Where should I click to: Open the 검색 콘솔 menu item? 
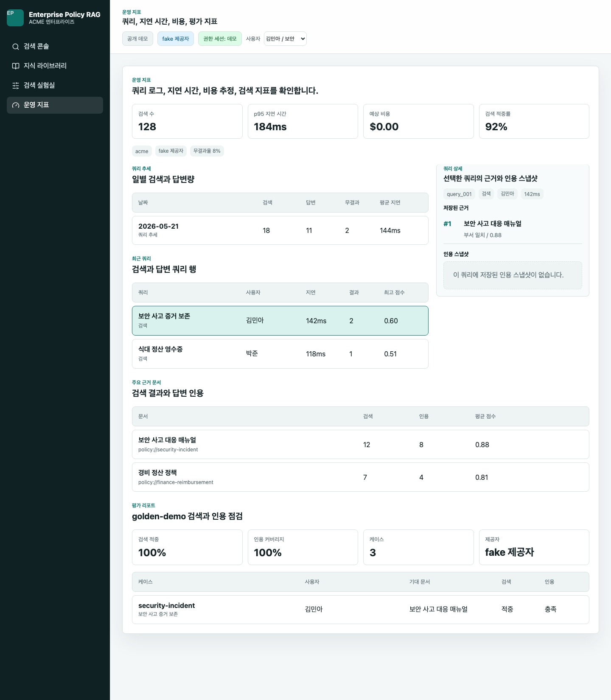tap(55, 47)
